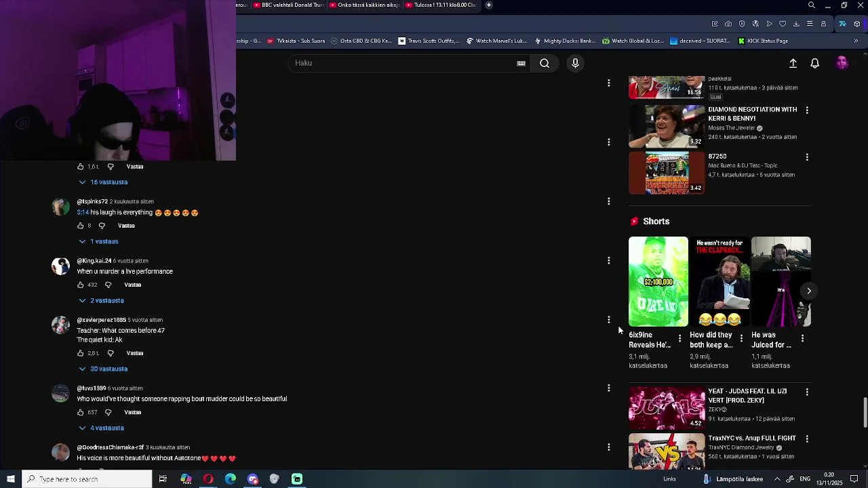Image resolution: width=868 pixels, height=488 pixels.
Task: Open options for 'He was Juiced for' short
Action: (802, 338)
